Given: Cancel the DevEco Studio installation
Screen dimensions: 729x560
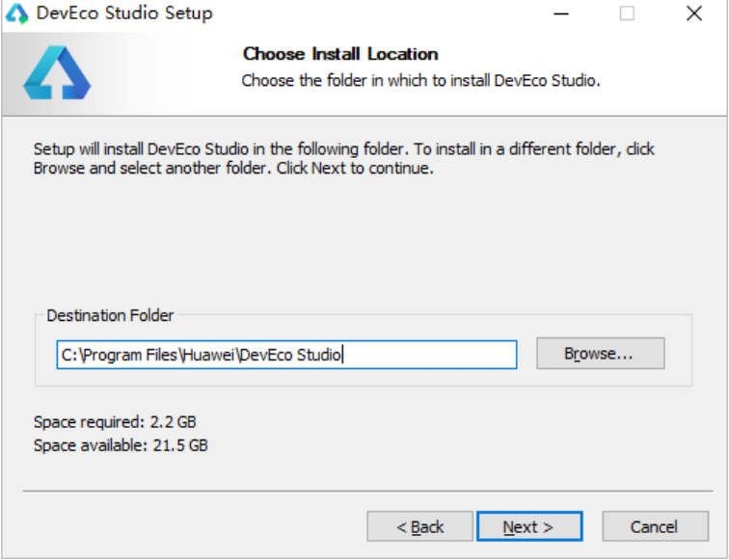Looking at the screenshot, I should (x=655, y=526).
